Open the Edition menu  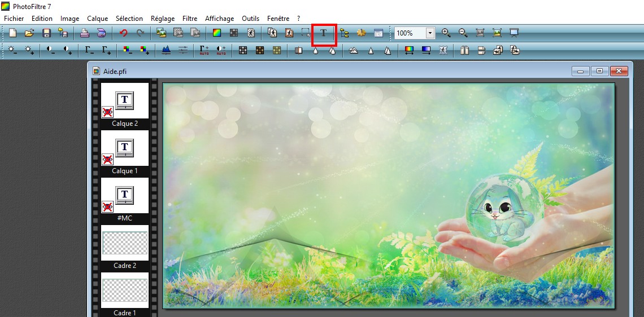[42, 19]
